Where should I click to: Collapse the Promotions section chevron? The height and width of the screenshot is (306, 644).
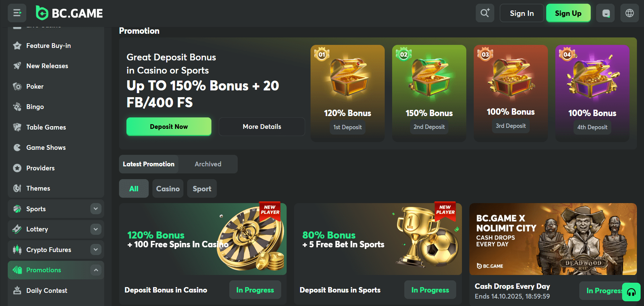(x=96, y=270)
